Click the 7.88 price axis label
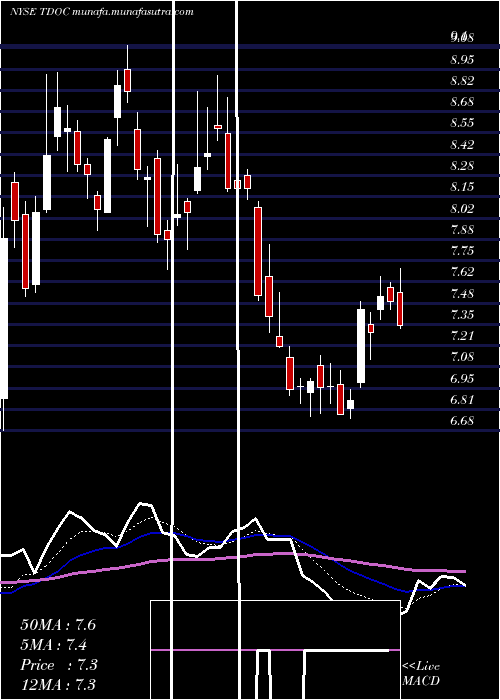This screenshot has width=500, height=700. [x=462, y=230]
